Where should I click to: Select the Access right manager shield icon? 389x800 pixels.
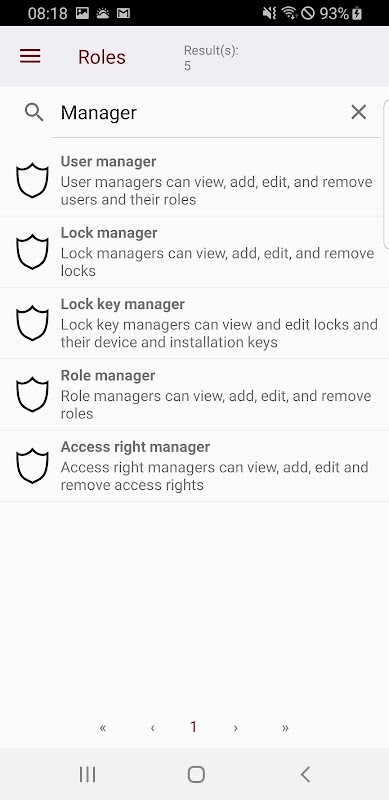coord(32,466)
